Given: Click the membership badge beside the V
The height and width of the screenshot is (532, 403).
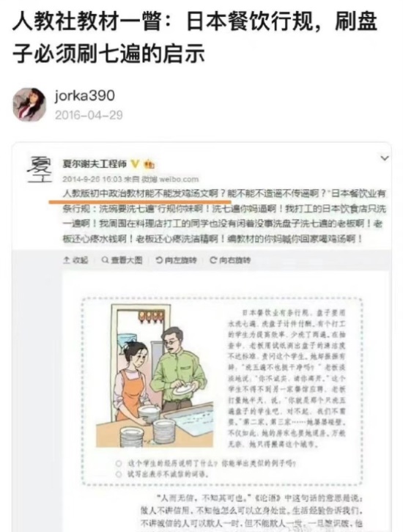Looking at the screenshot, I should click(x=149, y=165).
